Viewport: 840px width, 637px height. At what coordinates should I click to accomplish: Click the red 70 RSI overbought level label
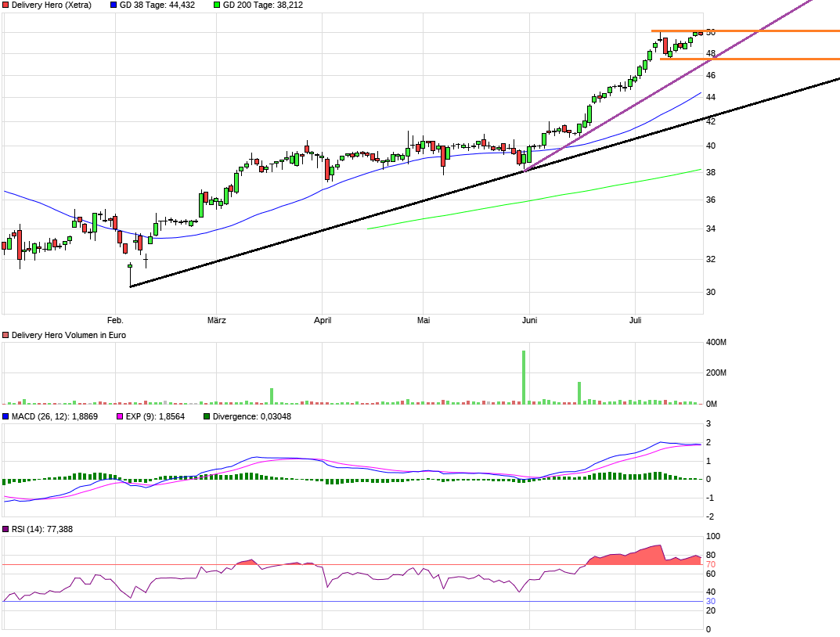coord(710,564)
